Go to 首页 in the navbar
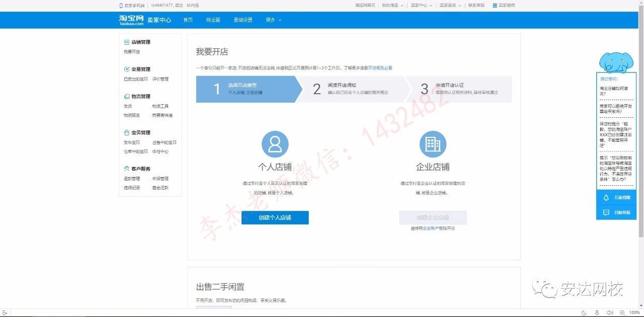 (x=188, y=20)
